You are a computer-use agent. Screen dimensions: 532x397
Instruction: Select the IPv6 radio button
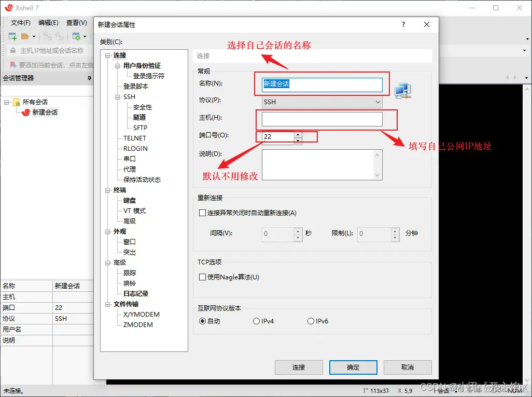point(310,321)
